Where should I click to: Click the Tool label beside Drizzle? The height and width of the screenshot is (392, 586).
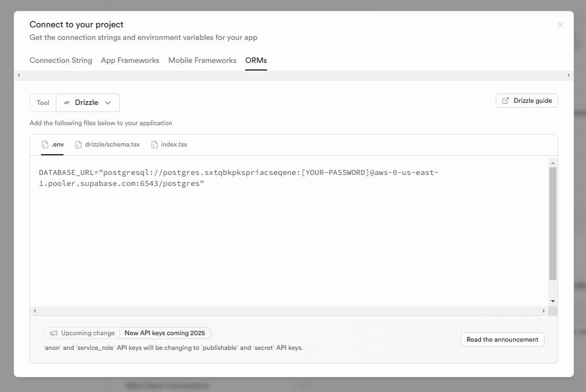[x=43, y=103]
